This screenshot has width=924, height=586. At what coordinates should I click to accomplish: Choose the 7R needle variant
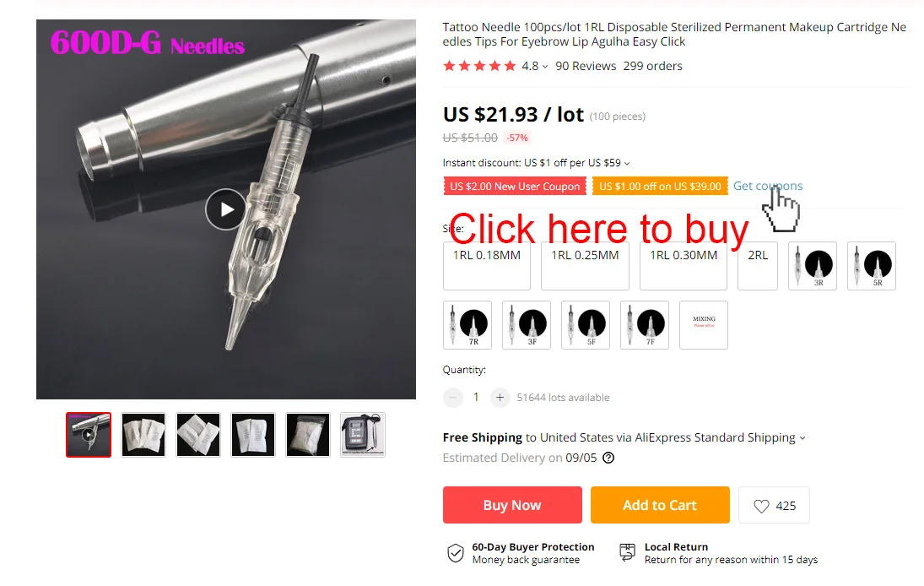tap(467, 325)
